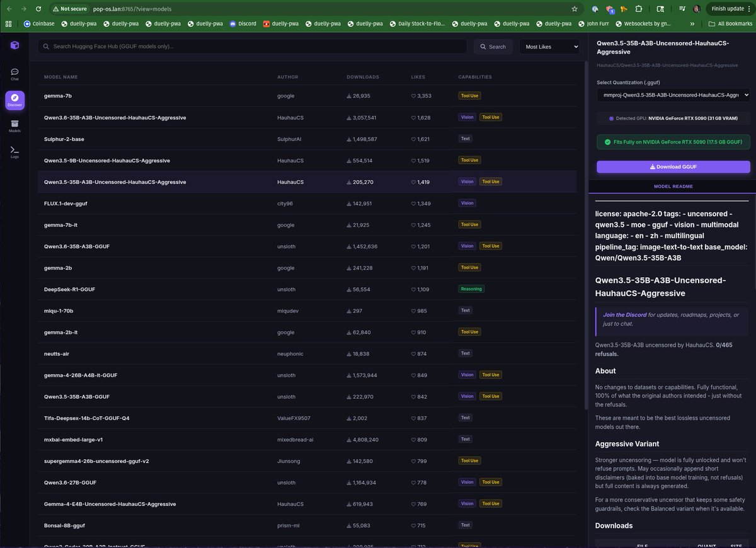
Task: Open the Models sidebar section
Action: 14,126
